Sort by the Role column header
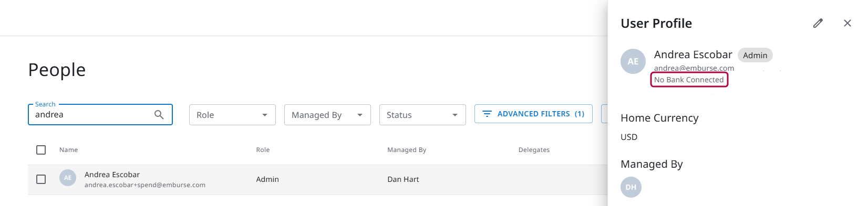 pyautogui.click(x=263, y=150)
